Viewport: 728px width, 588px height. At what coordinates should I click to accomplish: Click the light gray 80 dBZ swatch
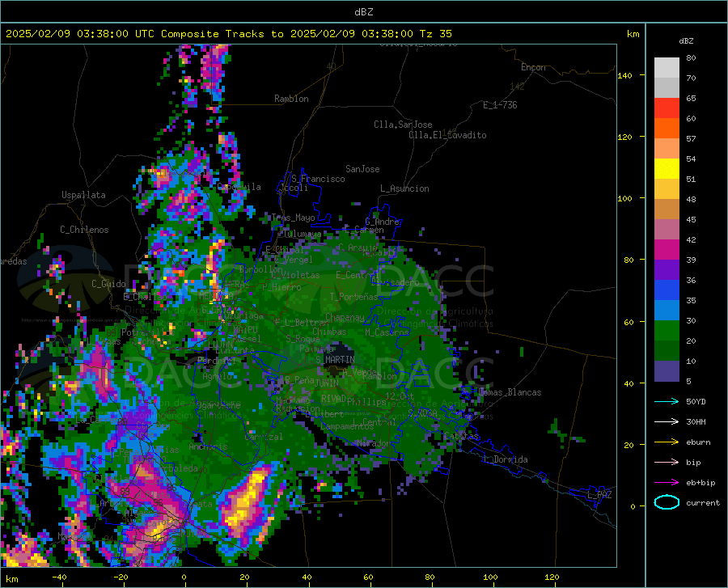click(667, 68)
